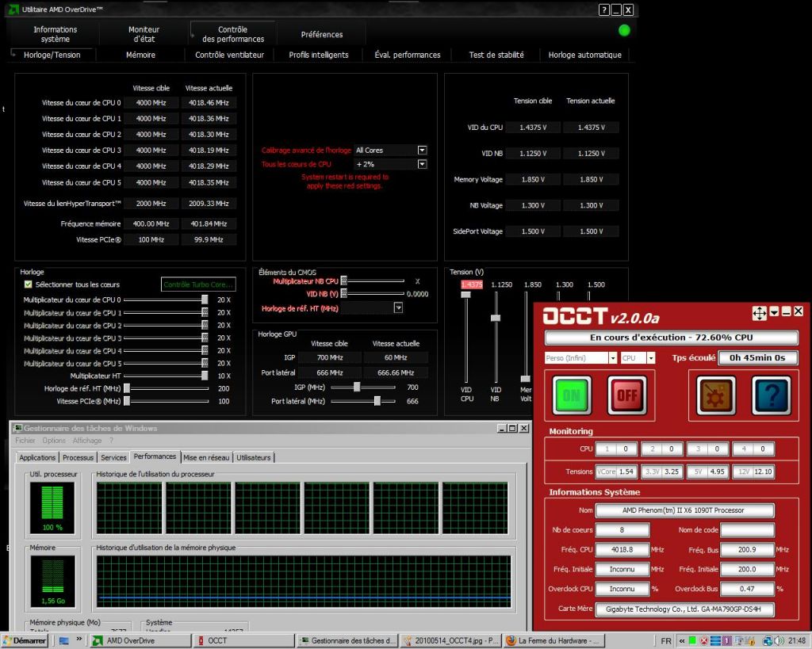Click the red OFF button in OCCT

click(627, 395)
